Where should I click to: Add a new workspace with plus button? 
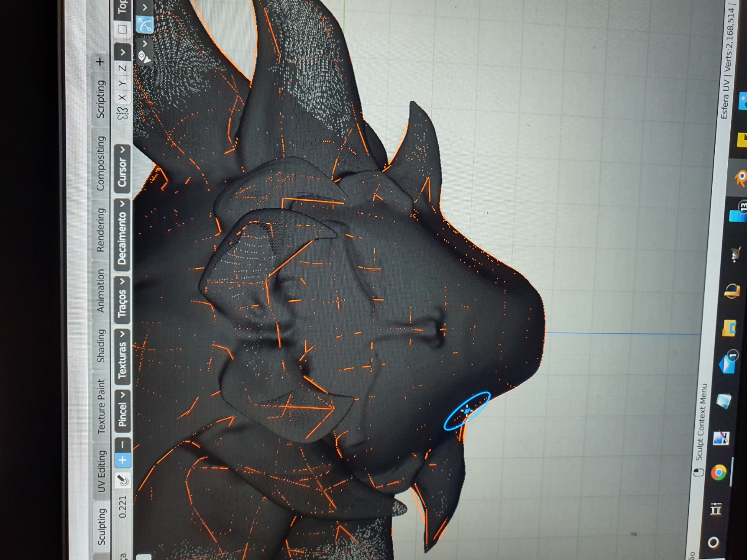click(100, 62)
